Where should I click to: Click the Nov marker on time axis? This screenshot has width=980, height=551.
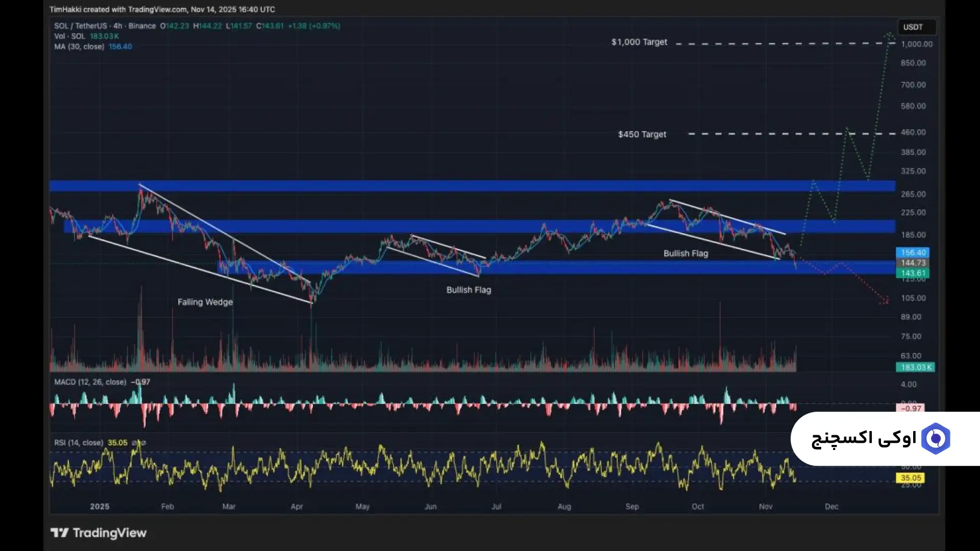[765, 507]
